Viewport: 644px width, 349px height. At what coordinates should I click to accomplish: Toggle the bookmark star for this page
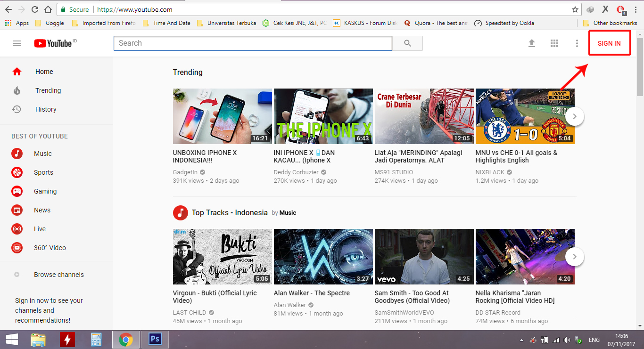[576, 9]
